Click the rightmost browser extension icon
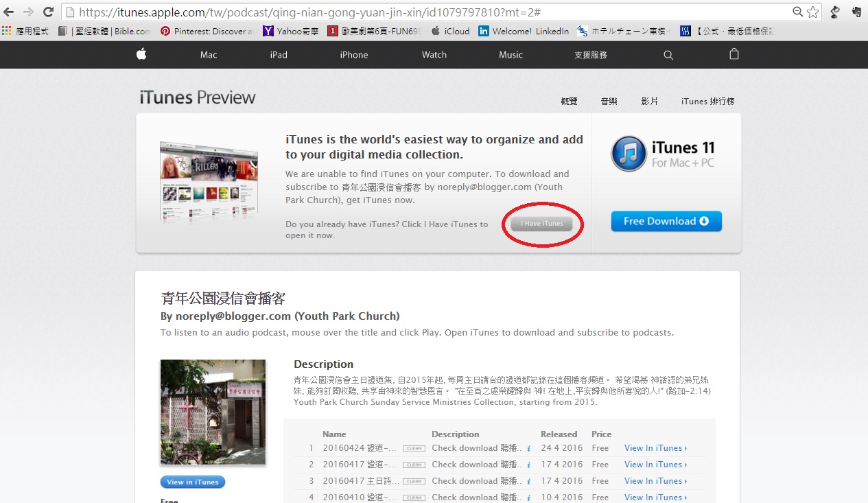This screenshot has width=868, height=503. coord(856,12)
